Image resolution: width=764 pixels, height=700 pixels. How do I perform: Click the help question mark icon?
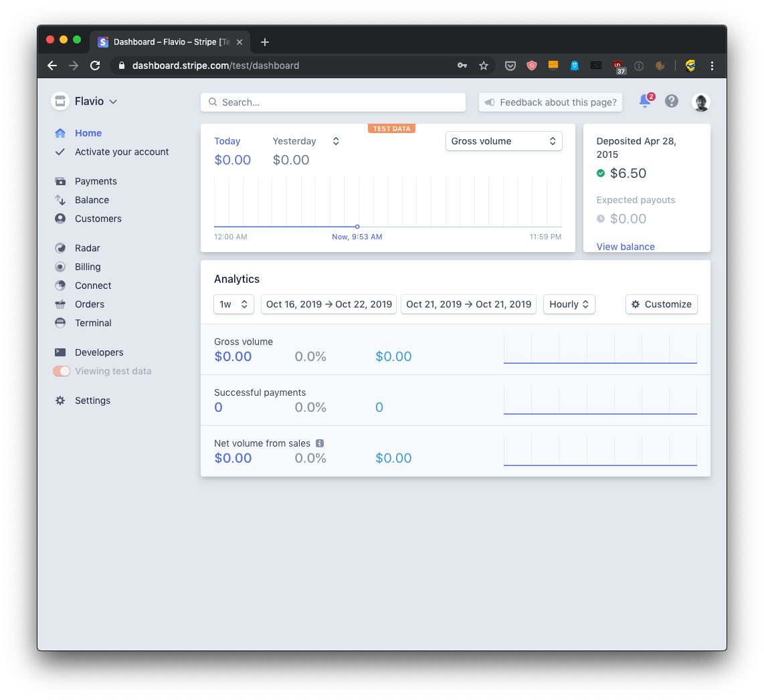(672, 102)
